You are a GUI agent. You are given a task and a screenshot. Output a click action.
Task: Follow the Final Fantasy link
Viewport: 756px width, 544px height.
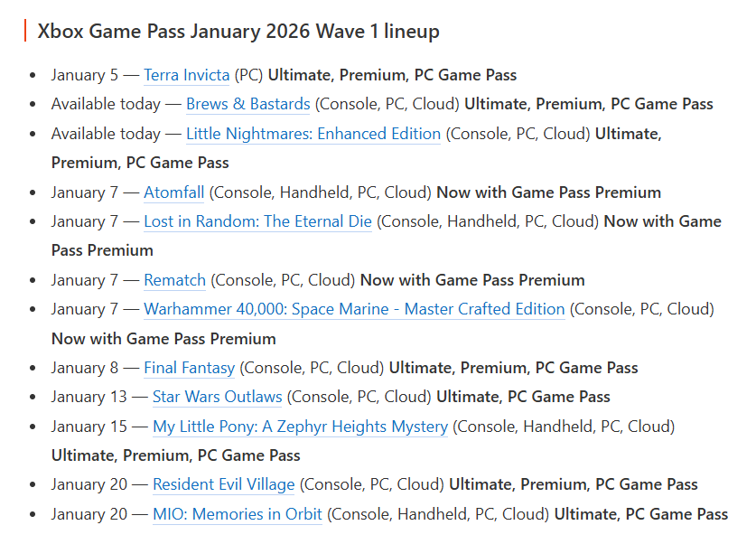pyautogui.click(x=189, y=368)
